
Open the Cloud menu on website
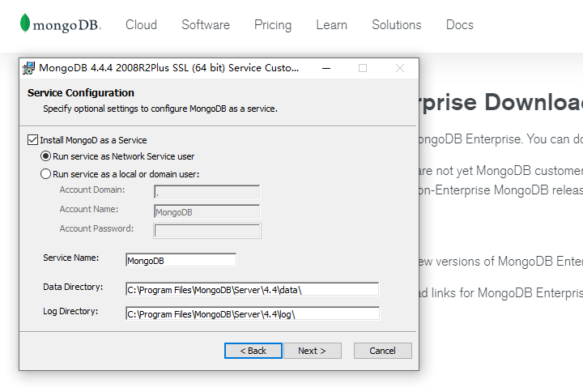point(141,25)
